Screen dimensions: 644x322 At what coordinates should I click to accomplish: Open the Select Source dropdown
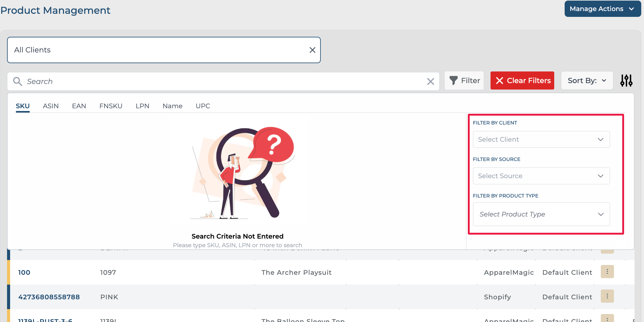click(x=541, y=176)
